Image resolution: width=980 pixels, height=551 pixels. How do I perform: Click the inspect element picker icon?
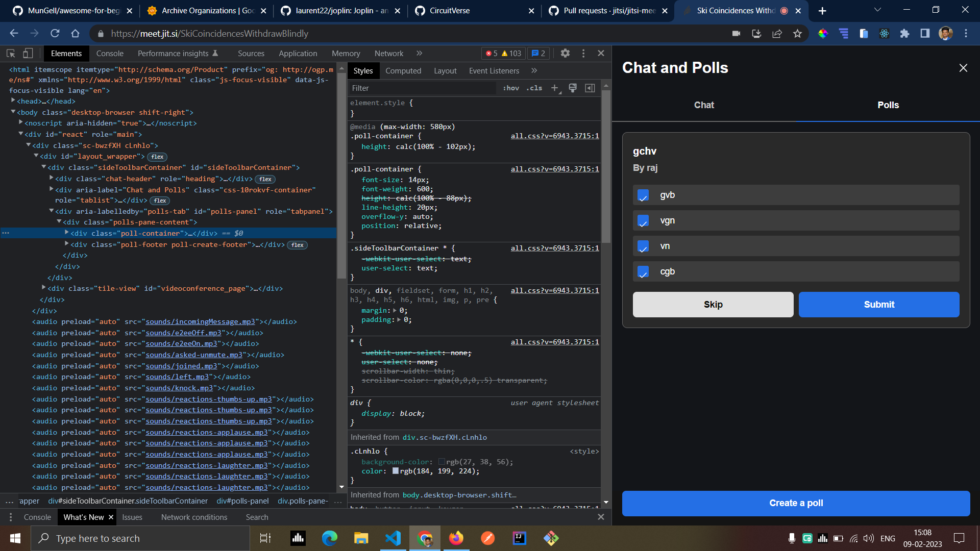11,53
